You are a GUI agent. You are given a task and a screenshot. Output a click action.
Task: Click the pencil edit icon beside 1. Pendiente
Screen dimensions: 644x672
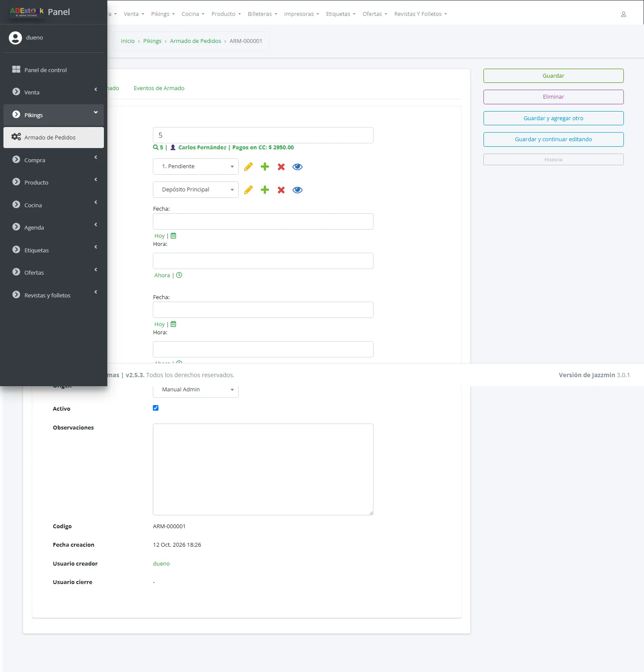[249, 166]
